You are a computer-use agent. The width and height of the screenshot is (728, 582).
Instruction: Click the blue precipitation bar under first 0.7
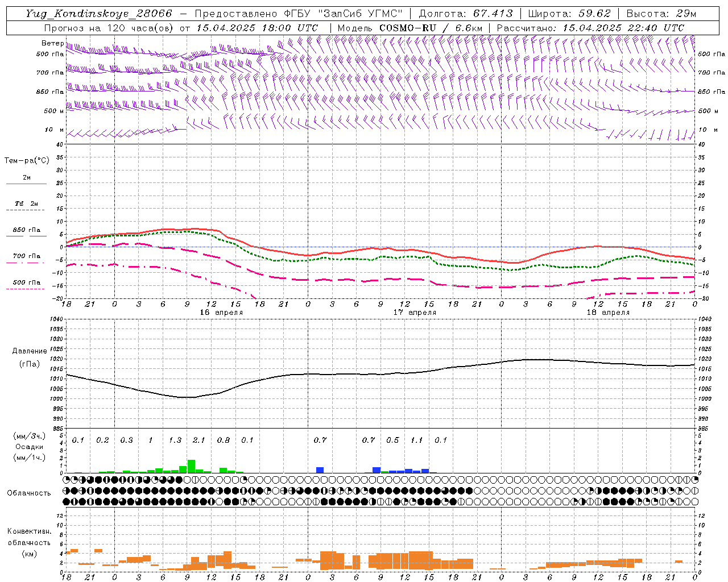coord(320,470)
